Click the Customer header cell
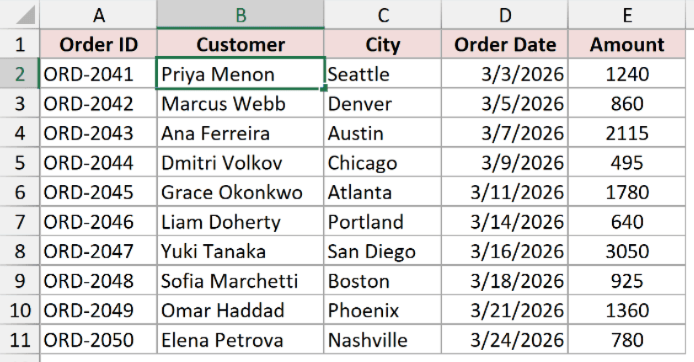This screenshot has height=362, width=694. click(240, 44)
